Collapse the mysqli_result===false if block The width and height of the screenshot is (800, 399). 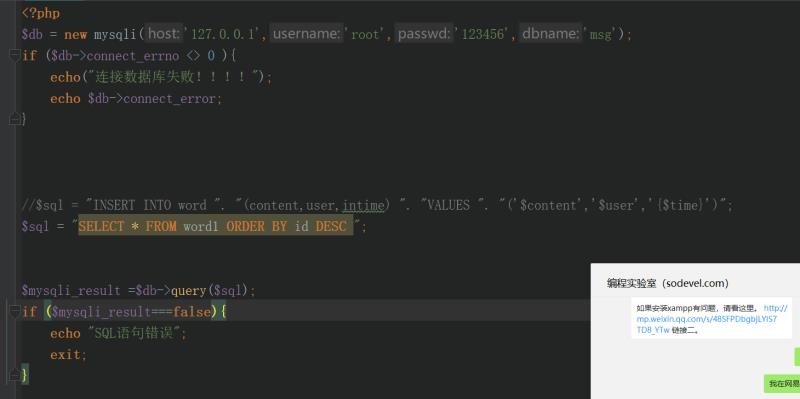point(14,311)
